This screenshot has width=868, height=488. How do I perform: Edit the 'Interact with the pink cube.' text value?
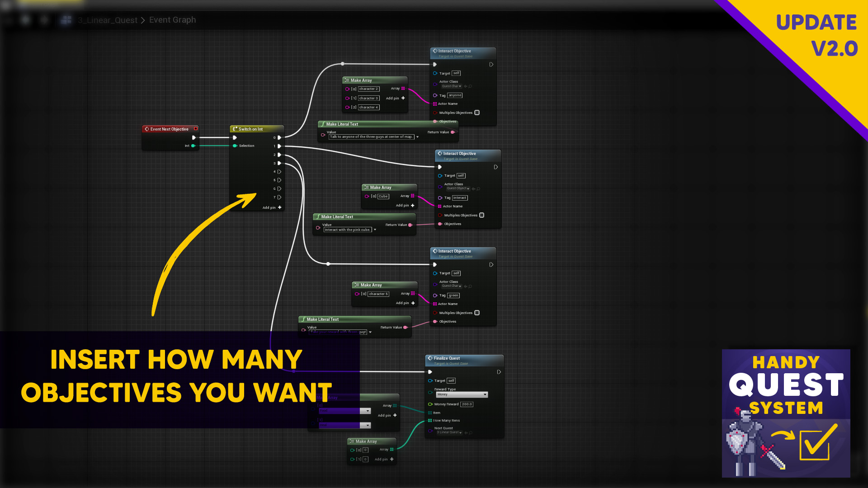coord(348,230)
